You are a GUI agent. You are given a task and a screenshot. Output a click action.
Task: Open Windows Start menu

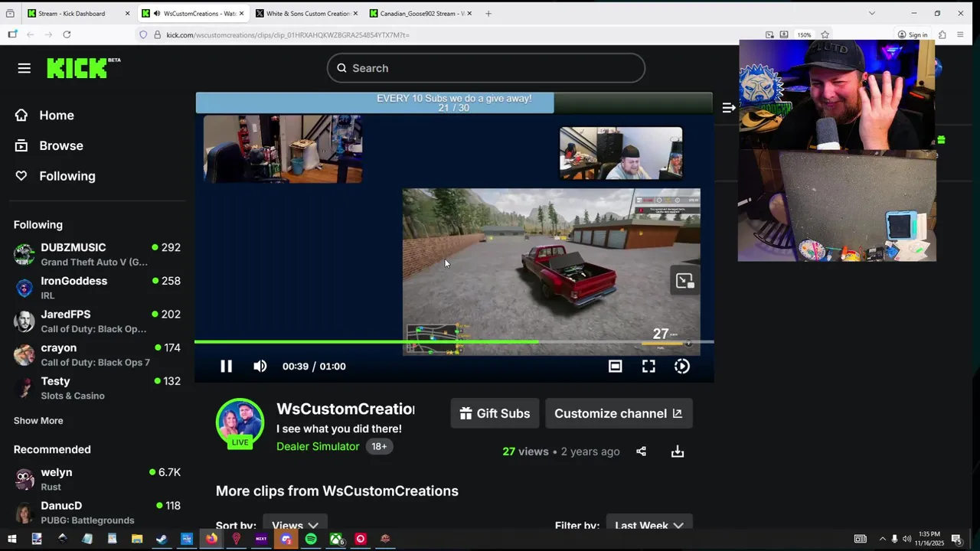coord(11,539)
